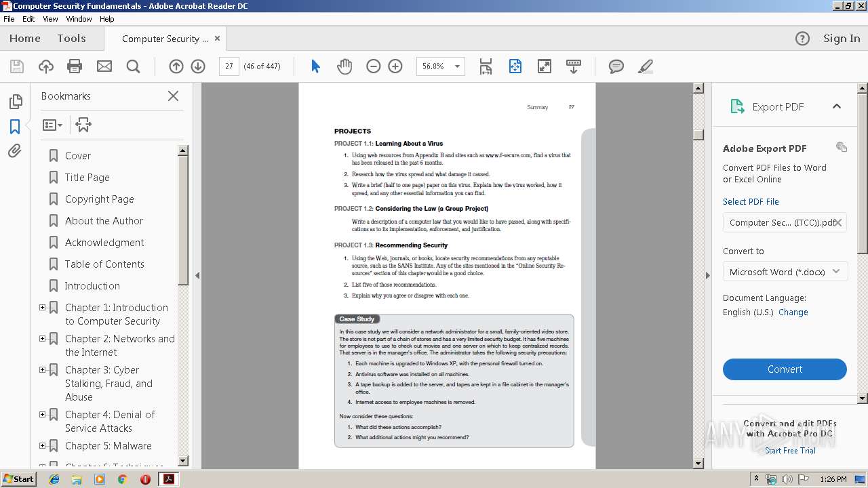This screenshot has height=488, width=868.
Task: Zoom in with plus icon
Action: click(x=395, y=66)
